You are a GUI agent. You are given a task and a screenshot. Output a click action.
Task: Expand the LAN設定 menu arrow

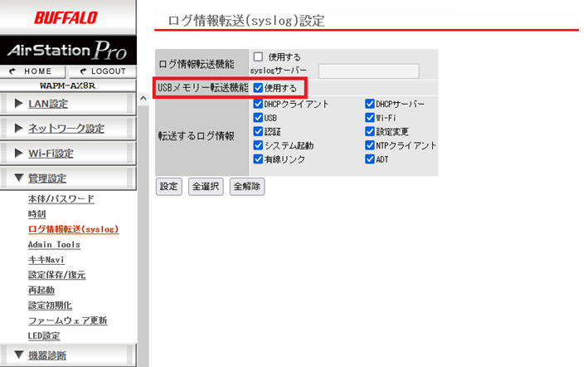click(18, 103)
